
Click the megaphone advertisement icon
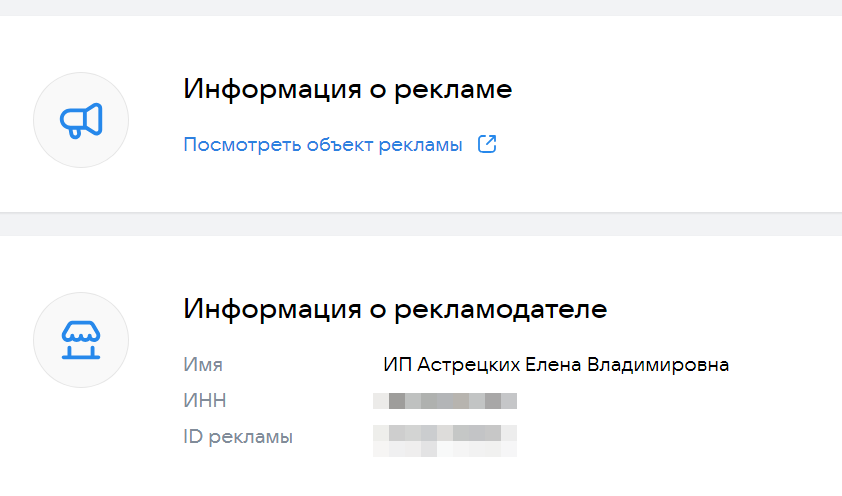point(81,120)
